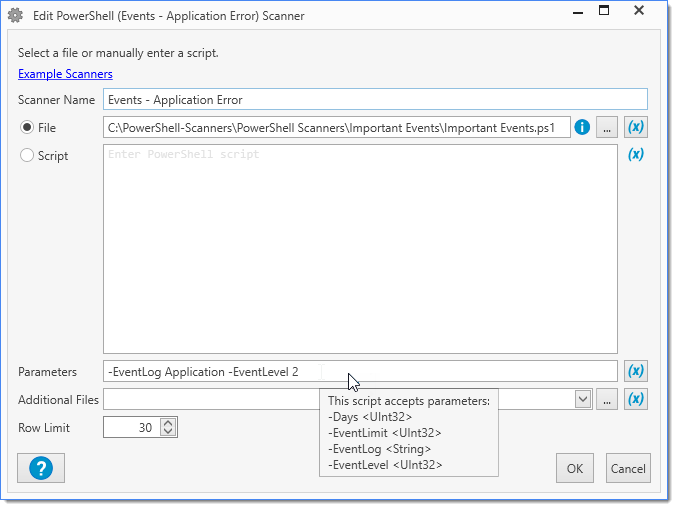Click the Additional Files combo box
The height and width of the screenshot is (508, 676).
(347, 399)
